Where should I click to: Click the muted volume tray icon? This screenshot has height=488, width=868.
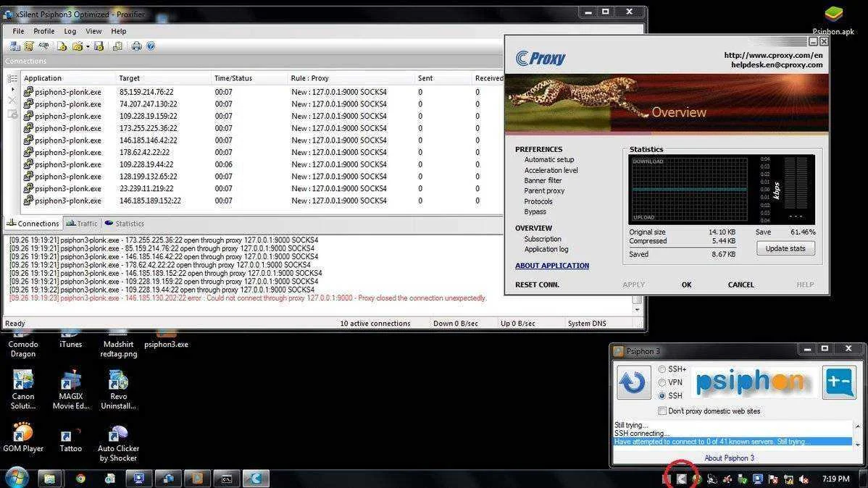804,479
